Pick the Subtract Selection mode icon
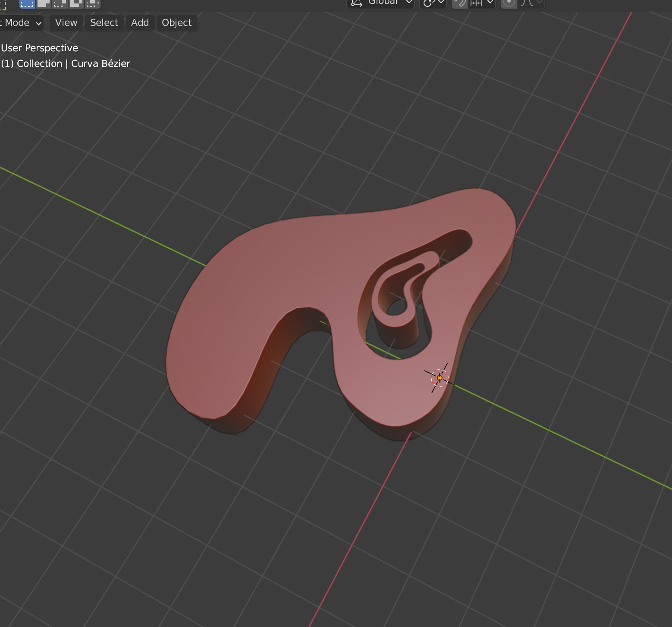The height and width of the screenshot is (627, 672). tap(60, 3)
